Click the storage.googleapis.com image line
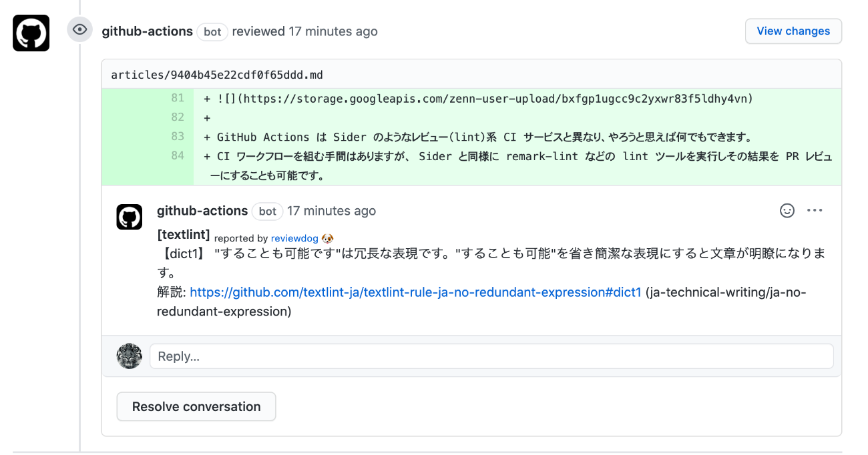 coord(478,99)
